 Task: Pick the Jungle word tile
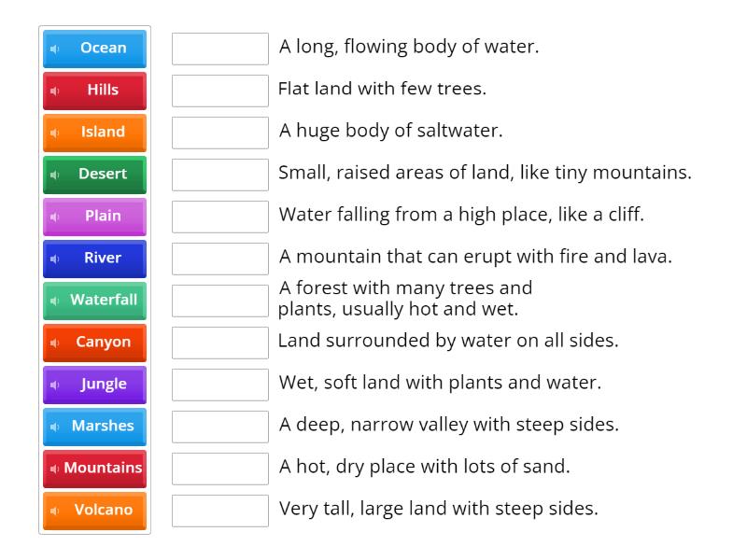pos(94,385)
